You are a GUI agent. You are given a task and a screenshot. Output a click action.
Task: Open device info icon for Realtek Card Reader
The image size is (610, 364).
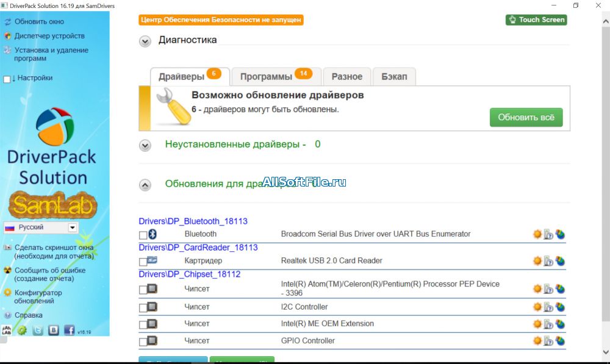point(548,262)
